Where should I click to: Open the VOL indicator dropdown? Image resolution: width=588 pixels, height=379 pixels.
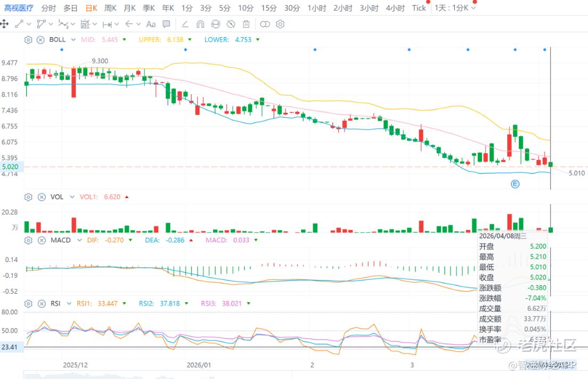(x=72, y=197)
